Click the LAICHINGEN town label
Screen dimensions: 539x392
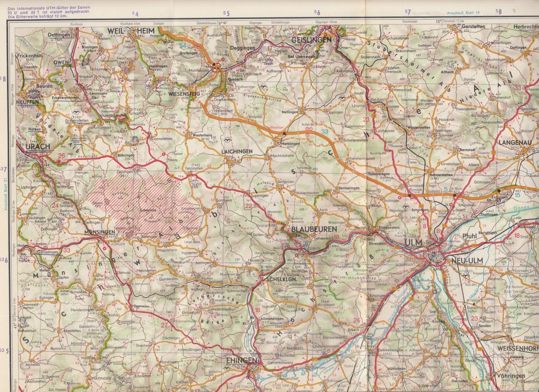(x=237, y=152)
